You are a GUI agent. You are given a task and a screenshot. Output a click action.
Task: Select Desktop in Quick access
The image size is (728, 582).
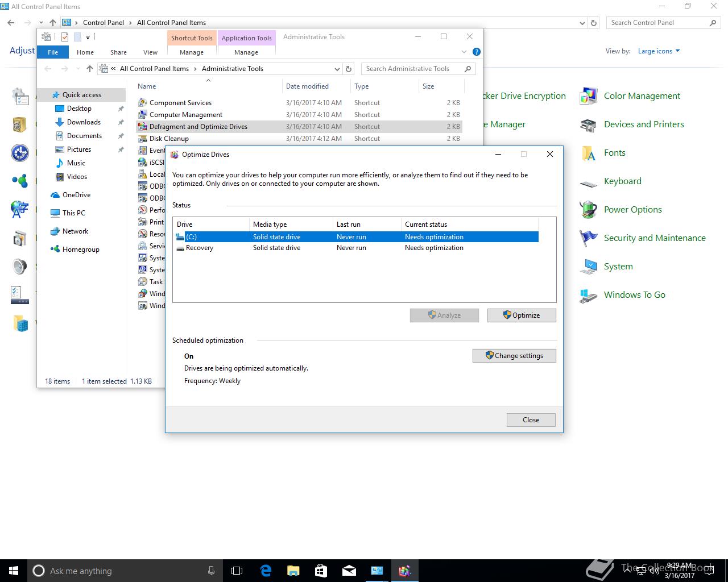79,109
